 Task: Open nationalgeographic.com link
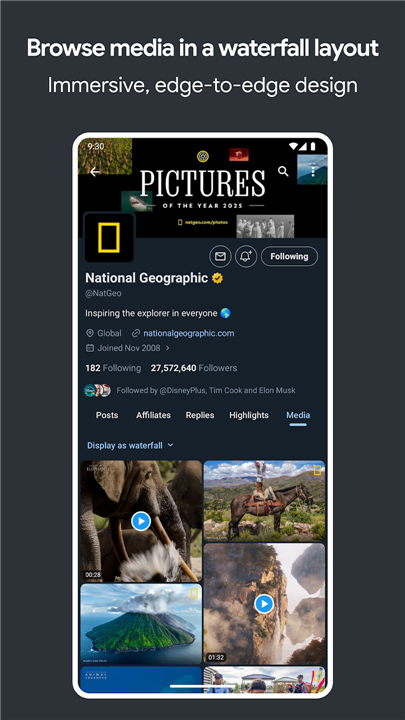[x=189, y=333]
